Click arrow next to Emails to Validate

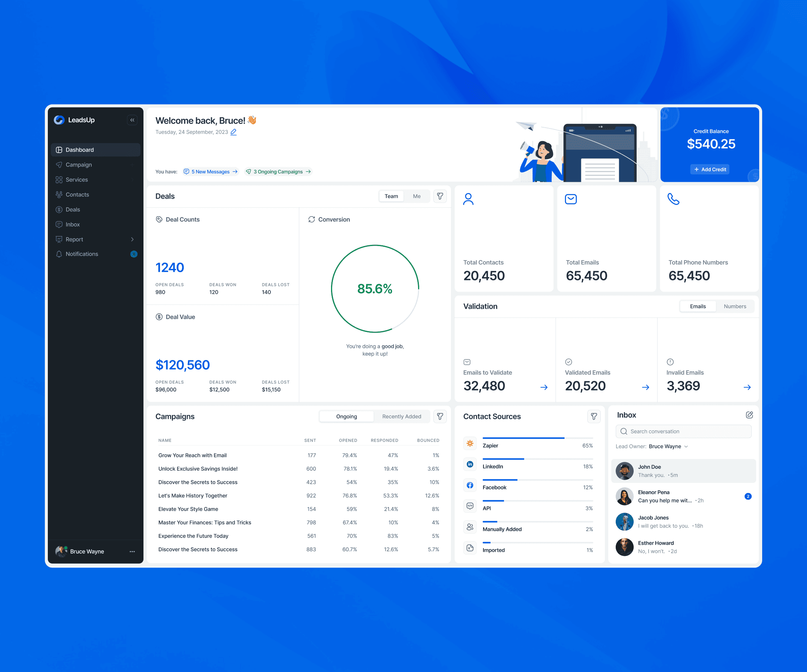(544, 388)
